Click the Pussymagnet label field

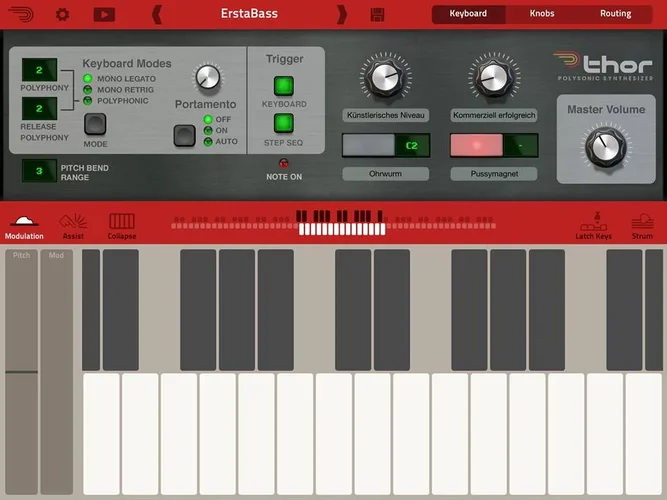(494, 174)
